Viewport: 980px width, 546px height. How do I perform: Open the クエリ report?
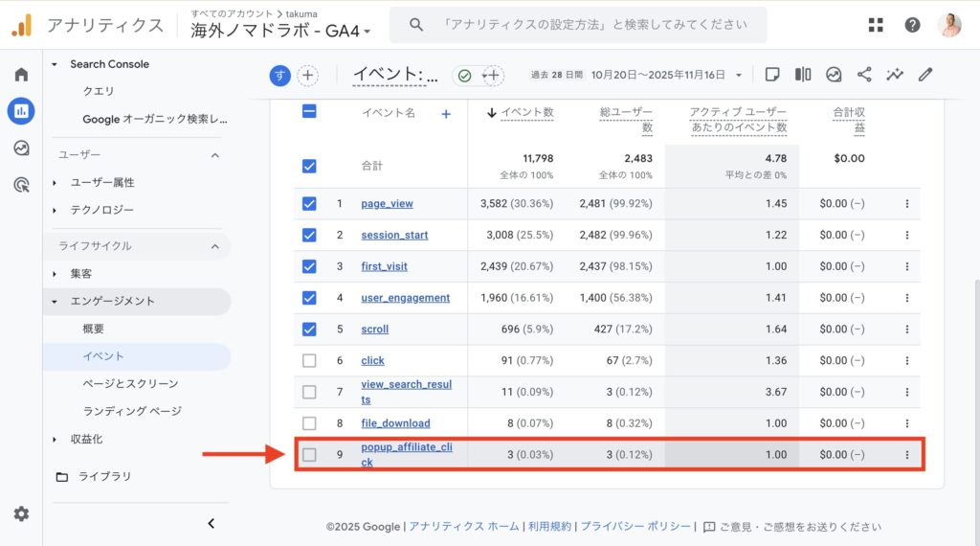click(x=99, y=91)
